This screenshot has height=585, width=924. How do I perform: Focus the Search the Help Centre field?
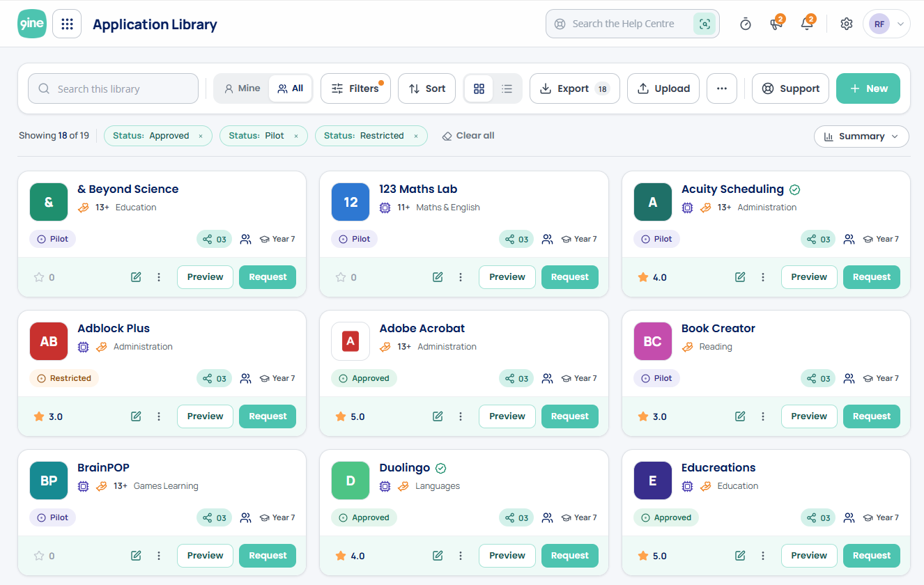click(x=632, y=24)
